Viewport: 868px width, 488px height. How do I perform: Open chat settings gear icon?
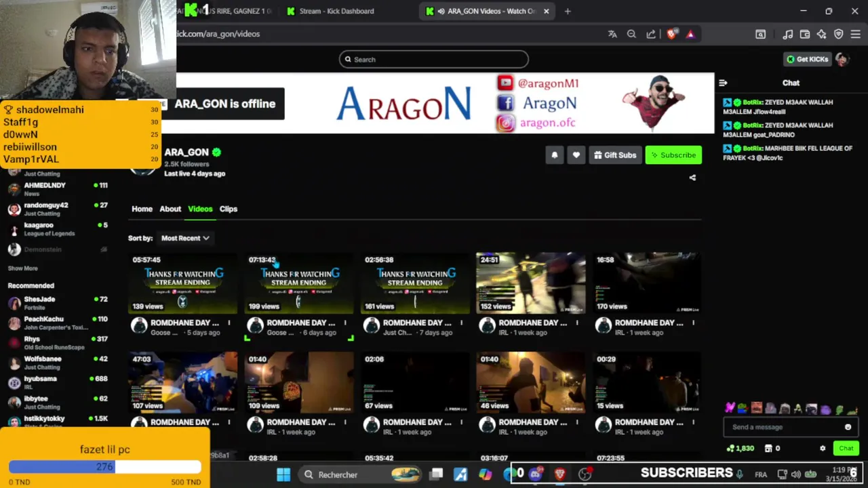tap(823, 448)
